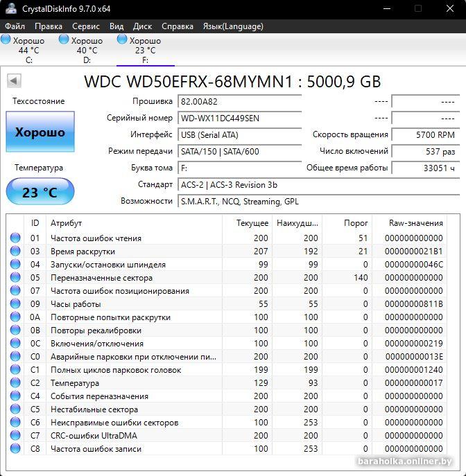Click status orb of attribute C5 row
This screenshot has height=476, width=466.
coord(15,409)
